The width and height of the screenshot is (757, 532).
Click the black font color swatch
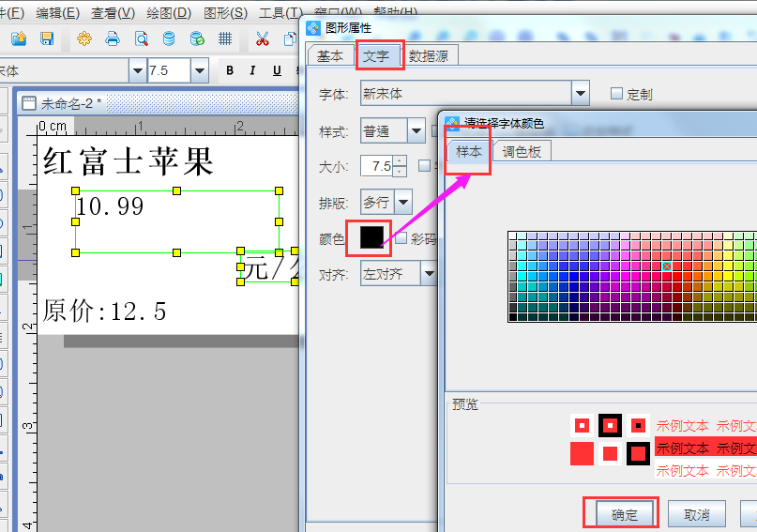371,238
